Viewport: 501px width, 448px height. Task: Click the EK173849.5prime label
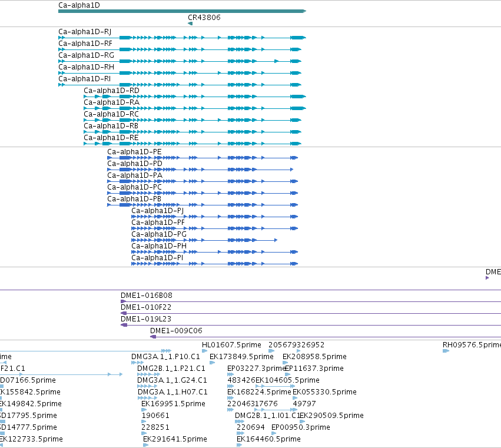pos(241,357)
